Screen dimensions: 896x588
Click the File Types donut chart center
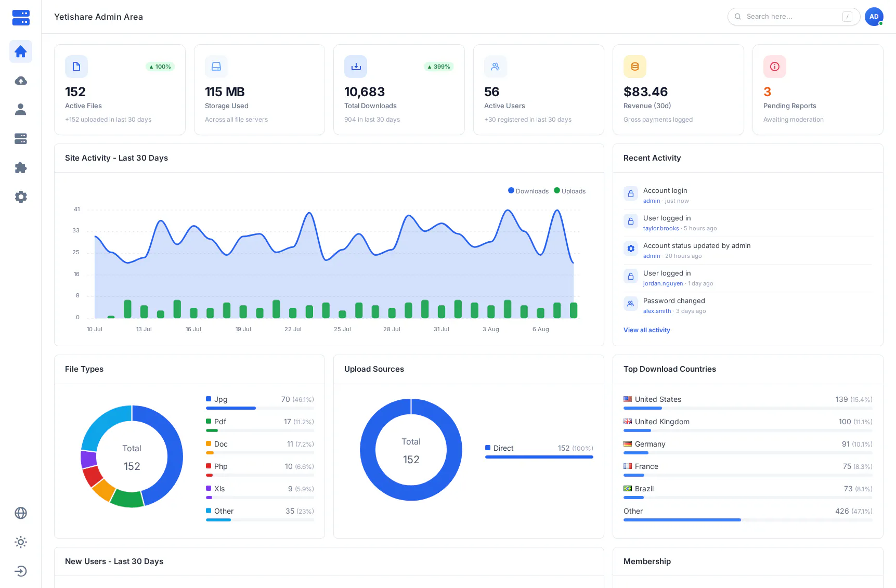coord(132,457)
